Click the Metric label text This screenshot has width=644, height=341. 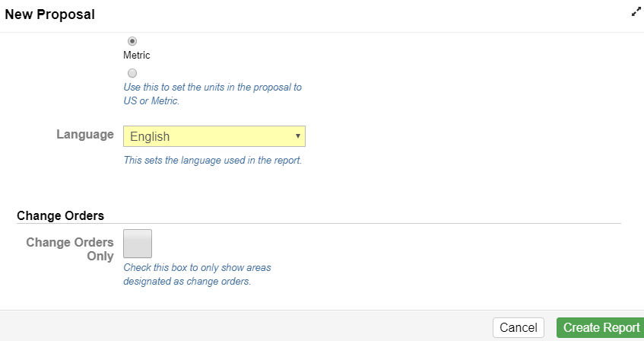(x=136, y=55)
